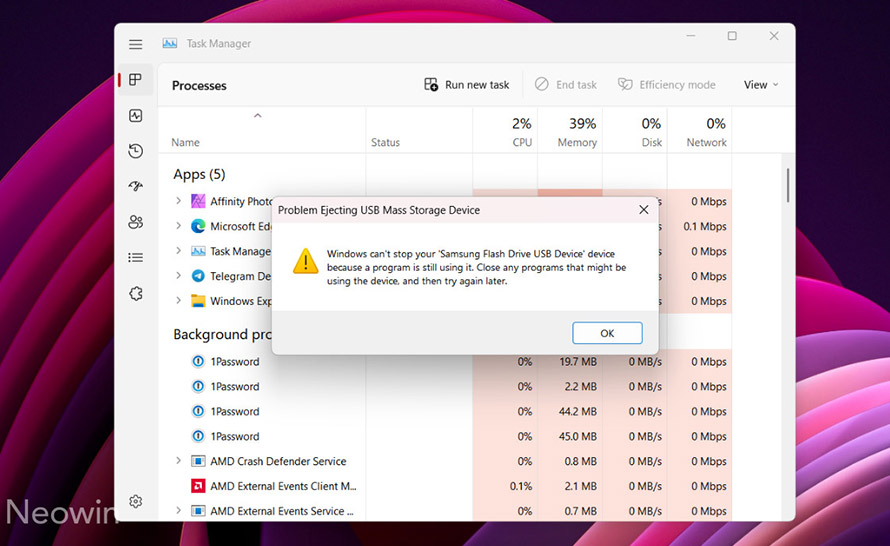Image resolution: width=890 pixels, height=546 pixels.
Task: Click the End task button label
Action: pyautogui.click(x=576, y=85)
